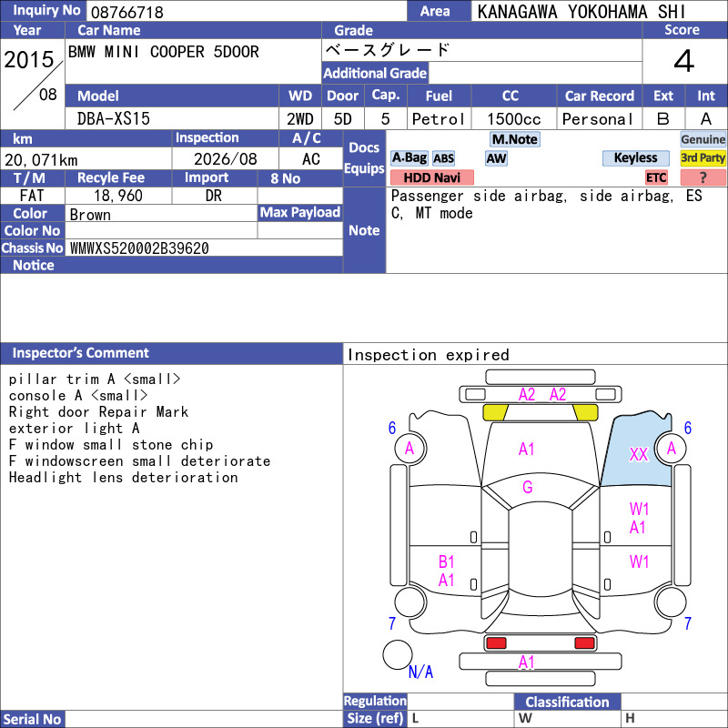Click note text 'Passenger side airbag'

click(x=479, y=196)
